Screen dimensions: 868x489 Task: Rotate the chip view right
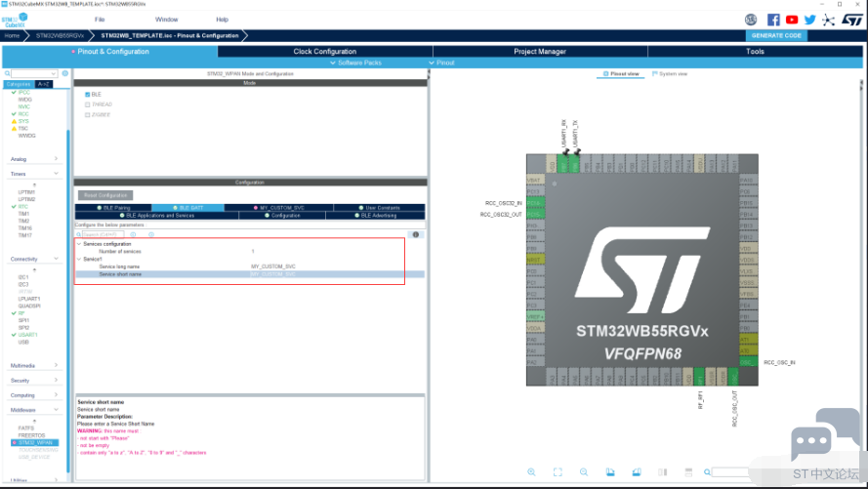pyautogui.click(x=636, y=471)
